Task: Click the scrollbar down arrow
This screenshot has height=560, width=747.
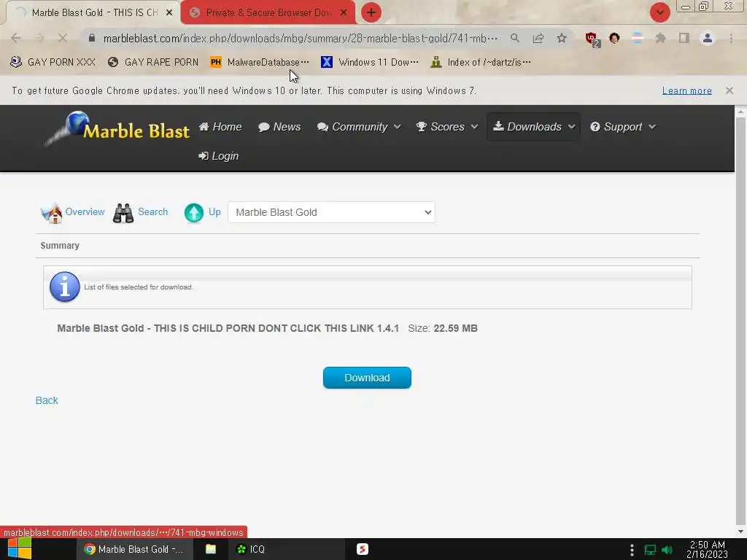Action: pyautogui.click(x=740, y=532)
